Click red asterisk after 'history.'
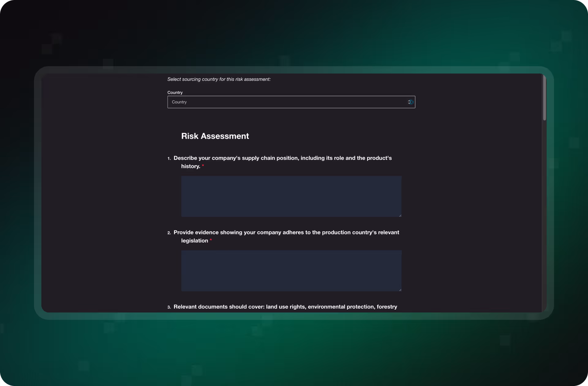Viewport: 588px width, 386px height. point(203,166)
